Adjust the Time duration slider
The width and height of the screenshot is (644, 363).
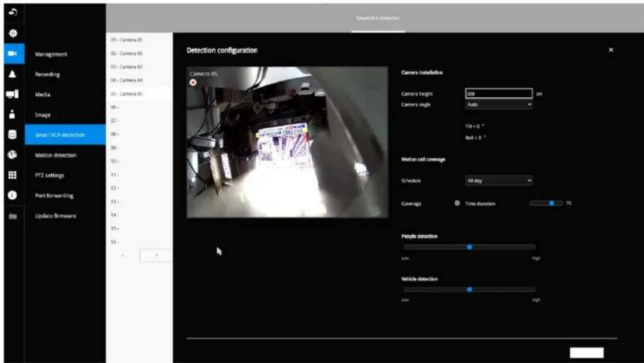point(546,203)
